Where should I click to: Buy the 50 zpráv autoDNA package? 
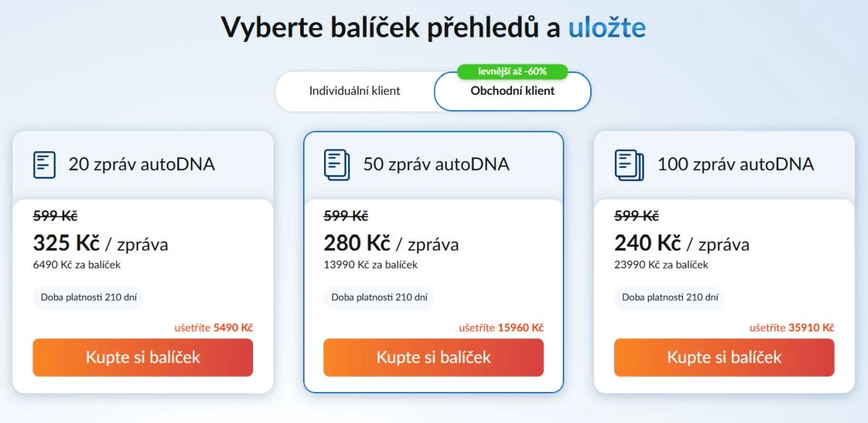coord(433,357)
